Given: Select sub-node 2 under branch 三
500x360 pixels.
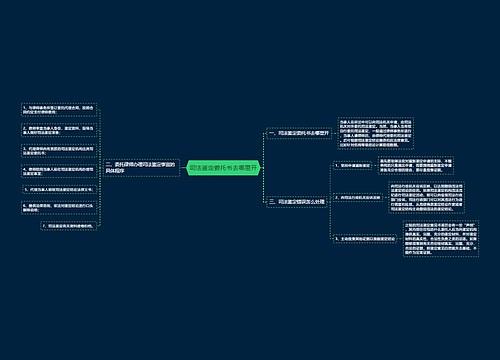Looking at the screenshot, I should click(358, 197).
